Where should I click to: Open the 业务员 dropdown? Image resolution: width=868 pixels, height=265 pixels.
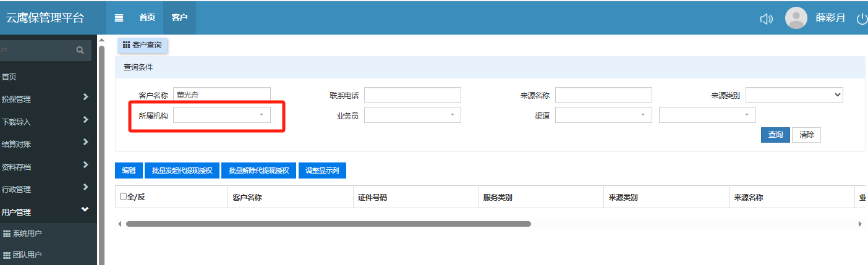click(x=412, y=115)
